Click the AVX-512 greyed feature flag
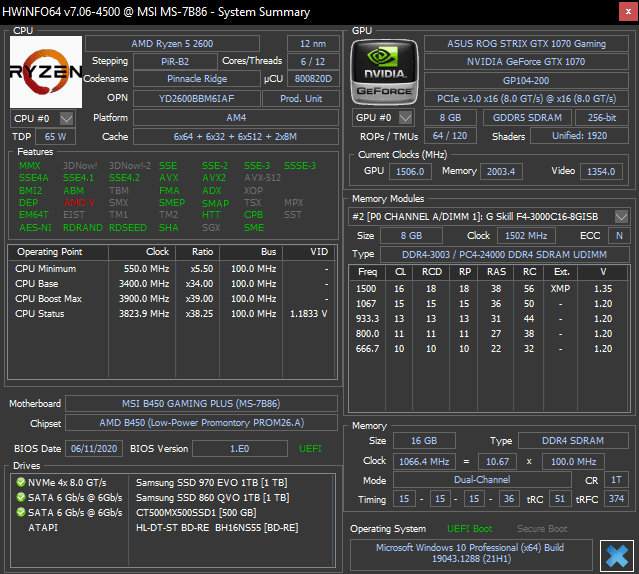The image size is (639, 574). tap(262, 178)
